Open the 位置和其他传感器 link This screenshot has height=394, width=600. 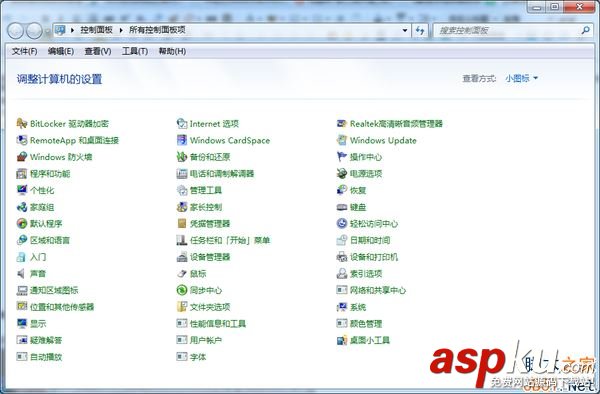(62, 307)
